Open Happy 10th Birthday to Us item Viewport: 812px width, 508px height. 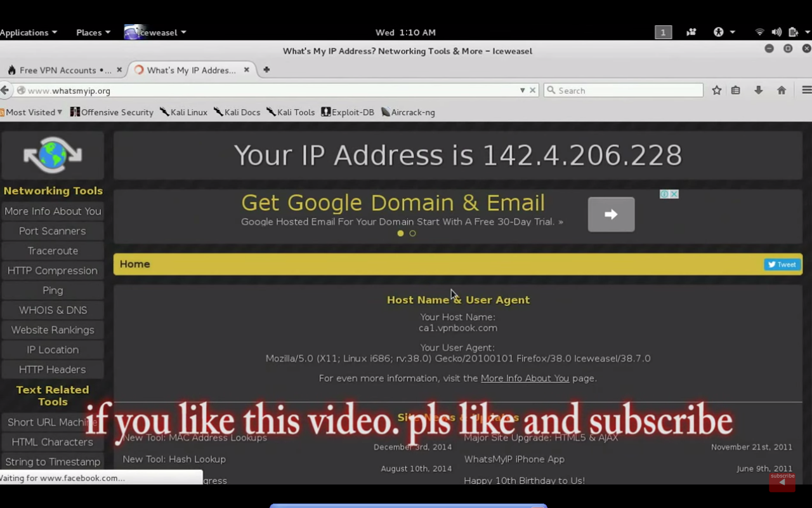pyautogui.click(x=524, y=481)
